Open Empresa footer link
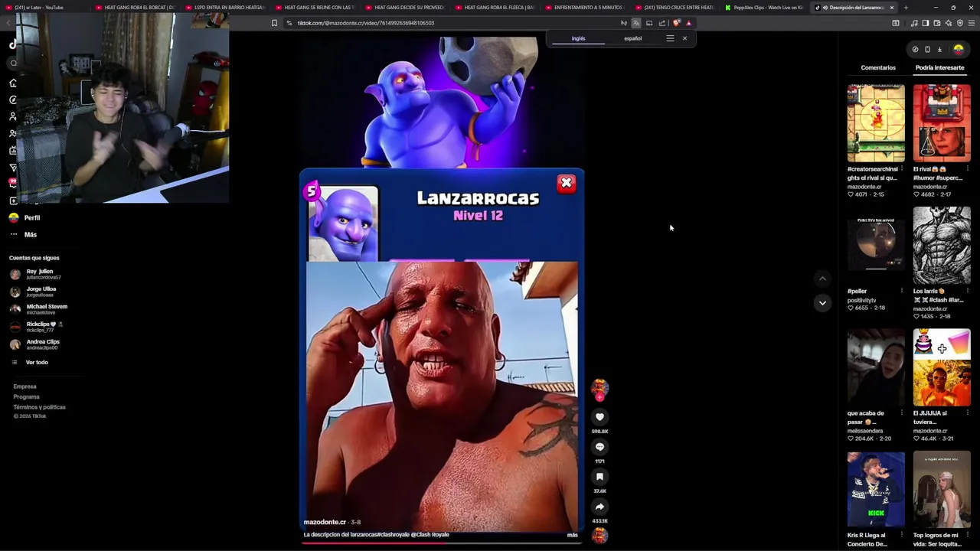The height and width of the screenshot is (551, 980). (x=24, y=386)
